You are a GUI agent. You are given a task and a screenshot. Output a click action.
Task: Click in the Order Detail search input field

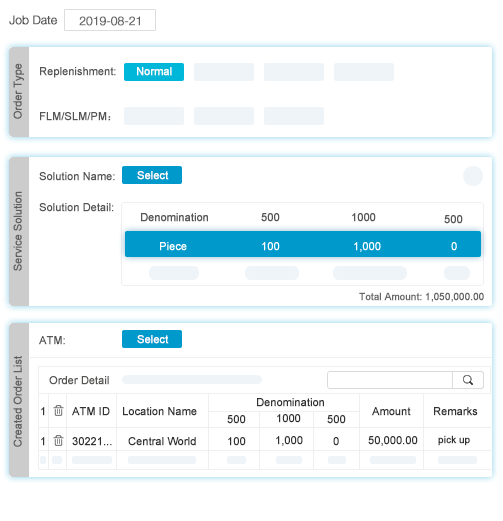[390, 380]
